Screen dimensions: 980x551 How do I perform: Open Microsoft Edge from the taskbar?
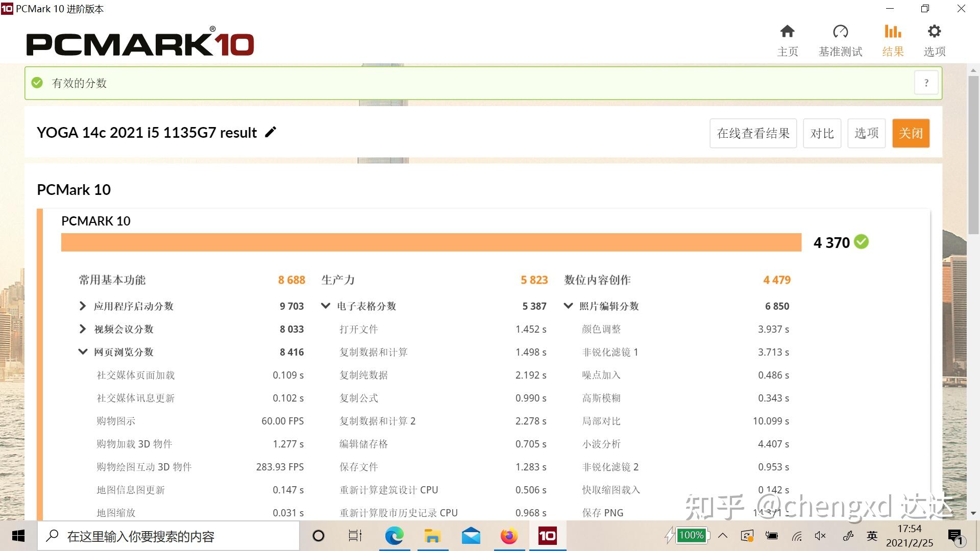coord(394,536)
